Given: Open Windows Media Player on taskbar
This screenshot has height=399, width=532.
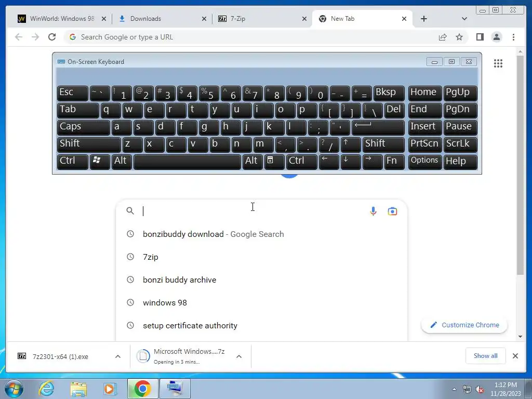Looking at the screenshot, I should coord(110,389).
